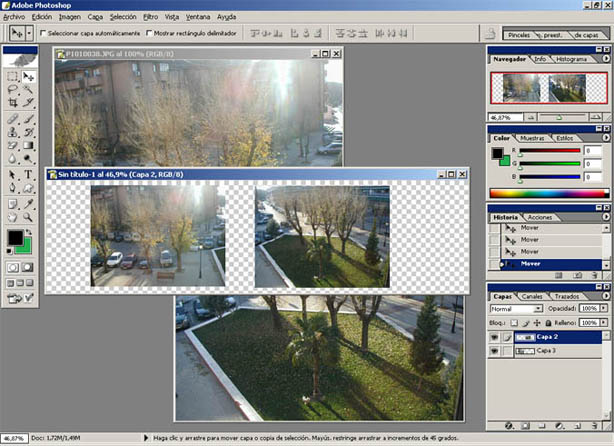
Task: Select the Rectangular Marquee tool
Action: (13, 76)
